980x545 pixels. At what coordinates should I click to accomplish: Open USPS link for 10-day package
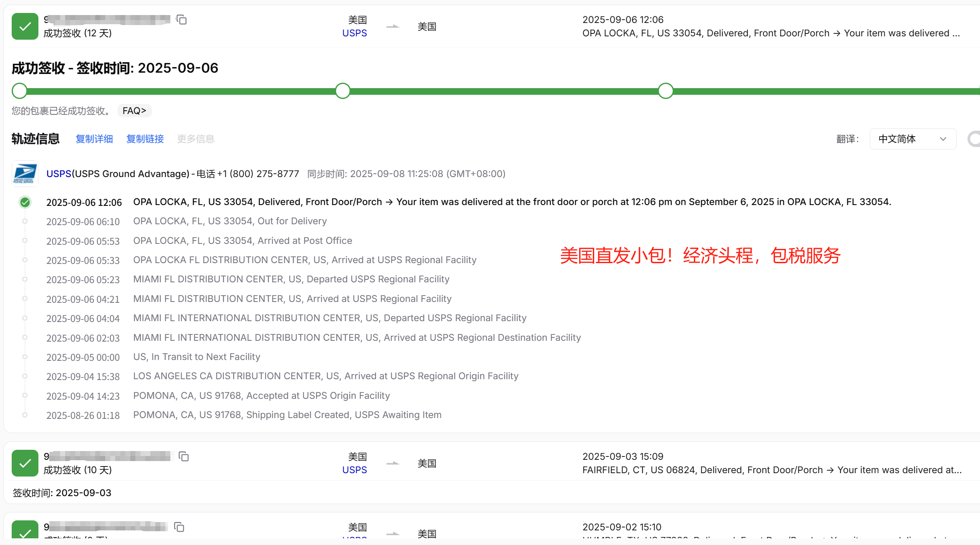tap(355, 470)
